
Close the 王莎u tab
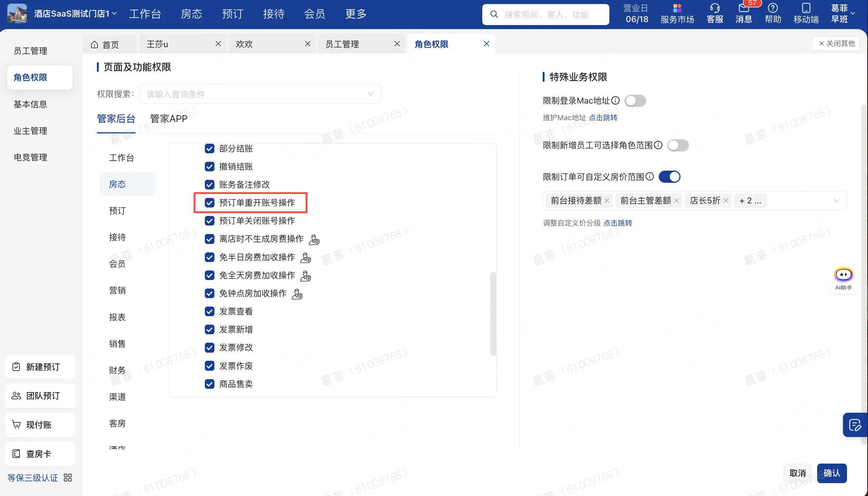[218, 44]
